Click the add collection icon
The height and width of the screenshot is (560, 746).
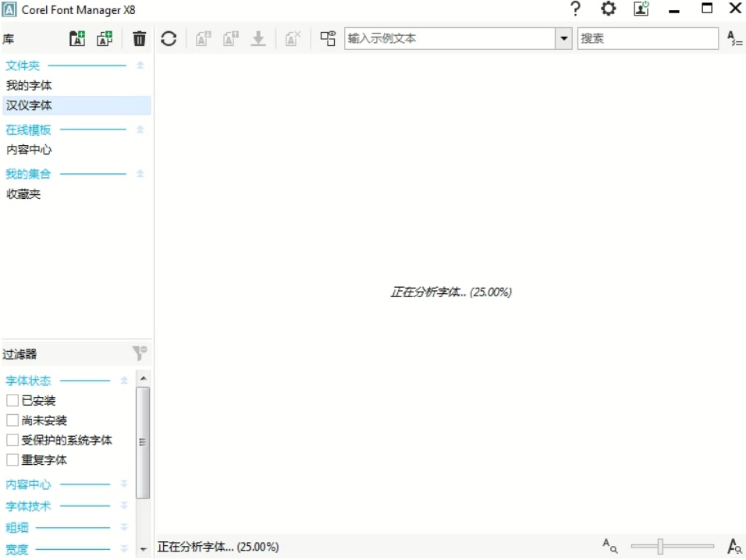tap(105, 38)
